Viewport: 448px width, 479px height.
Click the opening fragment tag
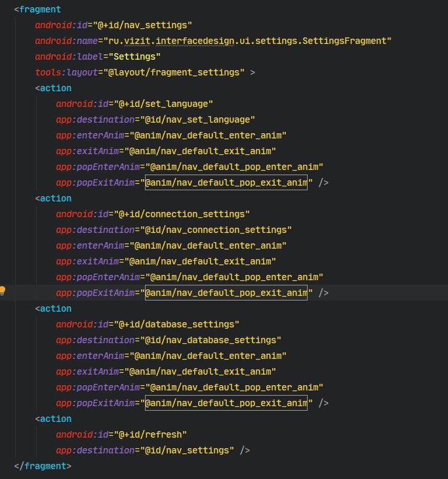pos(37,9)
